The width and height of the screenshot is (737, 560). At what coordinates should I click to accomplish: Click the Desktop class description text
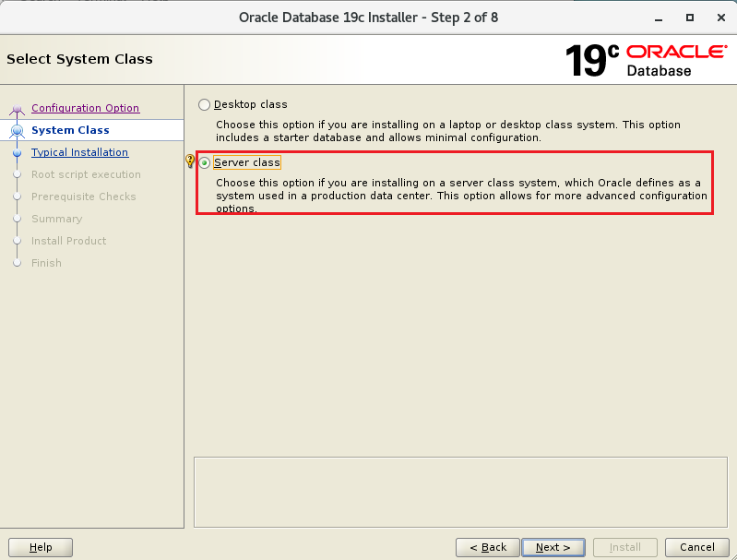tap(448, 131)
